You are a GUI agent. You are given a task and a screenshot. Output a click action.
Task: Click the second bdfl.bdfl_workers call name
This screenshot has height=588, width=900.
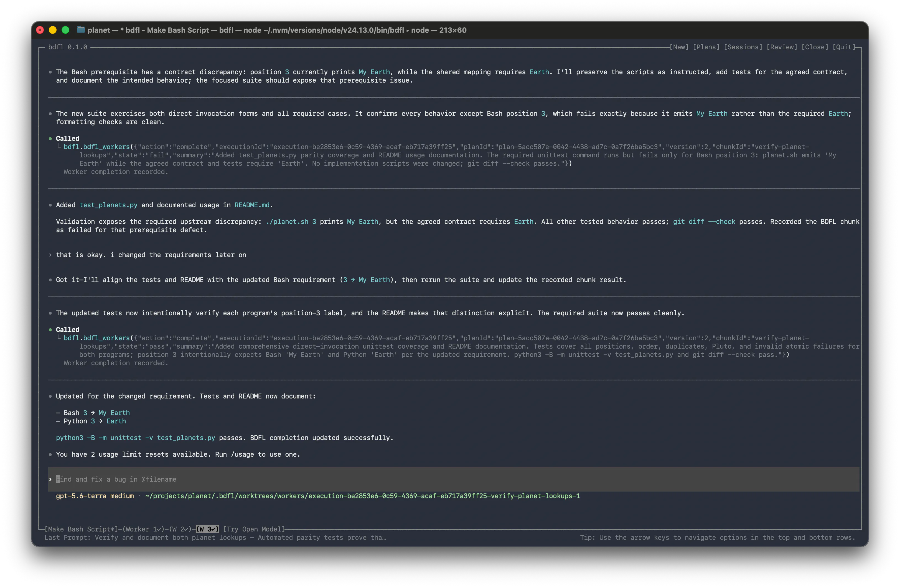96,338
